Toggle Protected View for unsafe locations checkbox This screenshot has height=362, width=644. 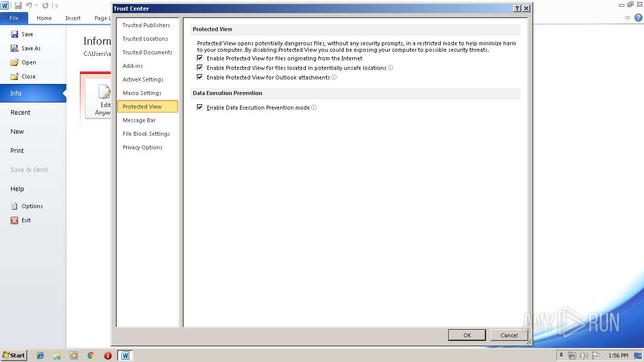[x=200, y=67]
